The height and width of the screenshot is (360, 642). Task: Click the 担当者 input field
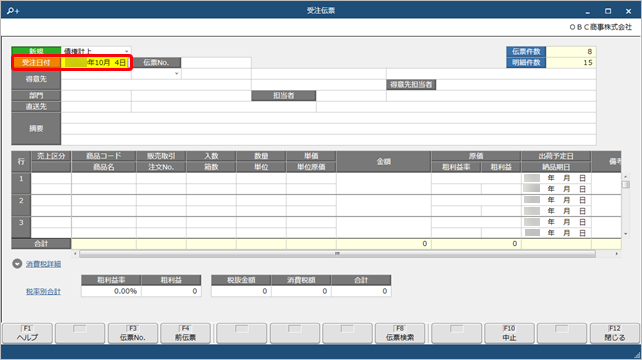click(351, 96)
